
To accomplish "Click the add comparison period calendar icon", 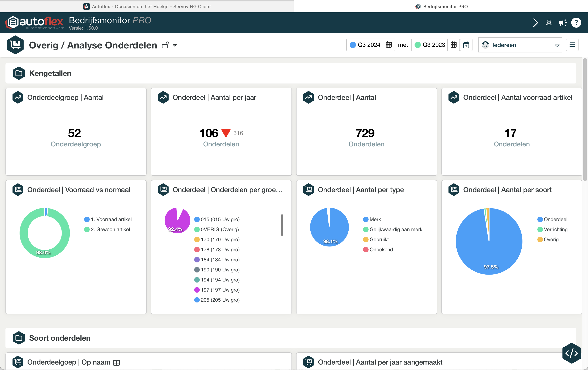I will coord(466,45).
